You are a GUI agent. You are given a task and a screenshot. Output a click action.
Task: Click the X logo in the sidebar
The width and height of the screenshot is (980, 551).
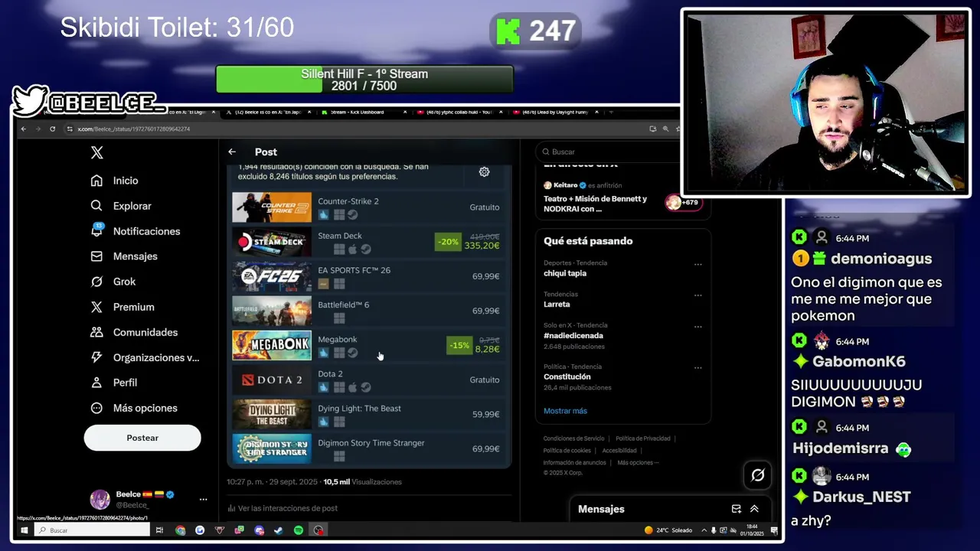(x=96, y=152)
